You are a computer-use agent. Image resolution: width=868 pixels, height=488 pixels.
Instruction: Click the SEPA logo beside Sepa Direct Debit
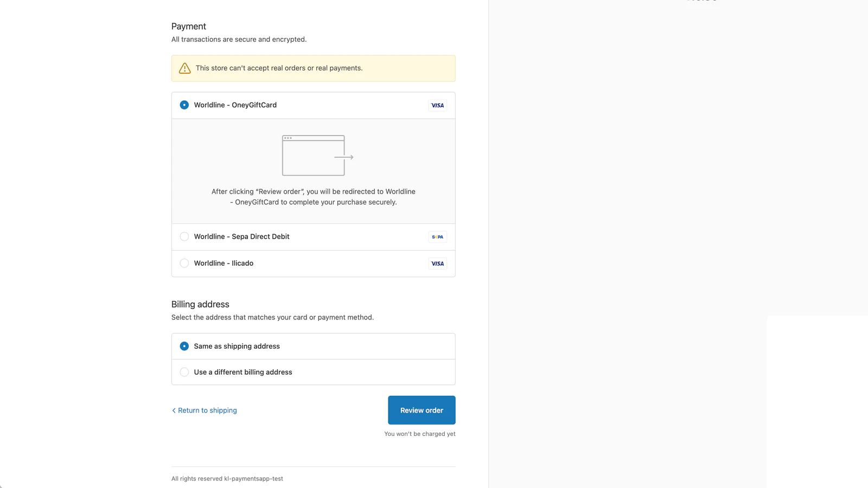pos(437,237)
